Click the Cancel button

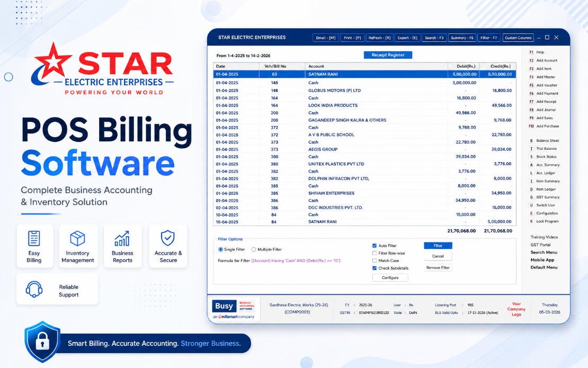[438, 256]
